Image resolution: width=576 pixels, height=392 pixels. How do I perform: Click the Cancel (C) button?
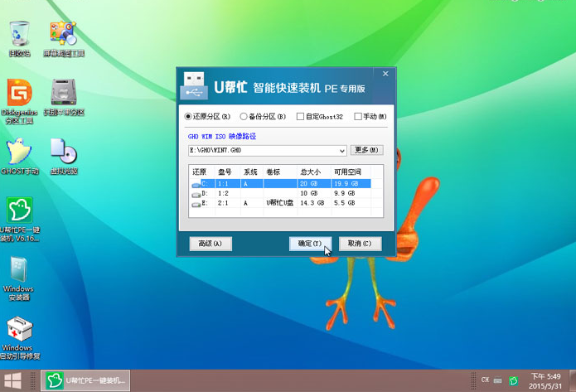click(360, 244)
